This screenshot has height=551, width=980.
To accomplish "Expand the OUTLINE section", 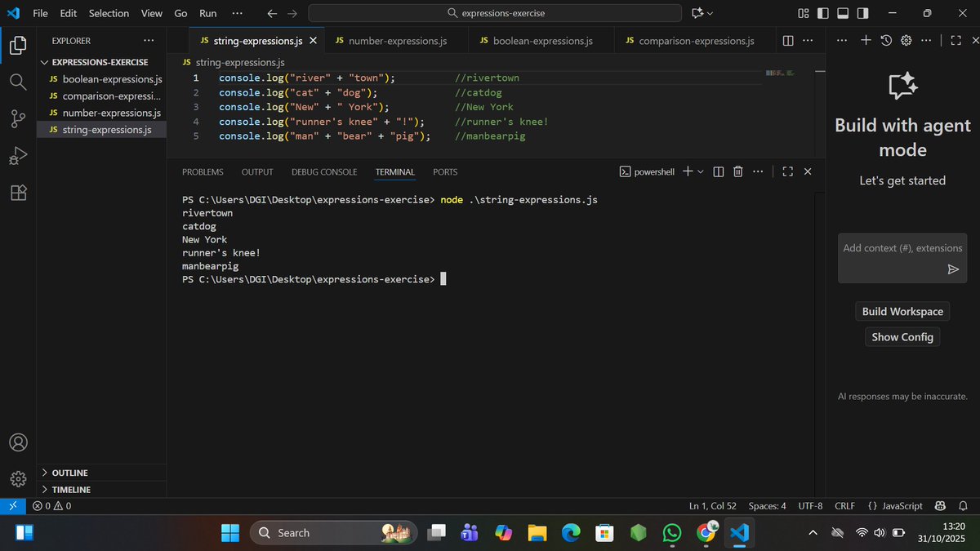I will click(x=69, y=473).
